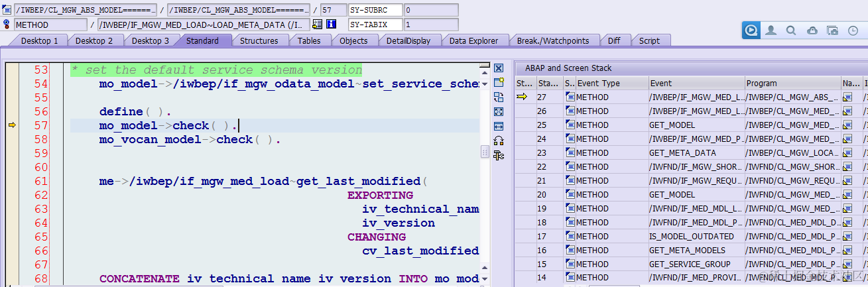This screenshot has width=868, height=287.
Task: Click the cloud lock icon in the floating toolbar
Action: click(x=812, y=30)
